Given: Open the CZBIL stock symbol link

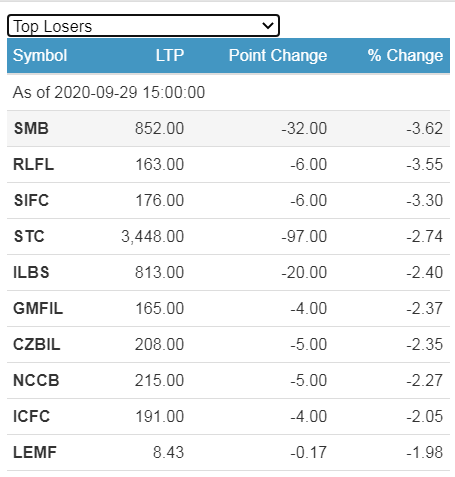Looking at the screenshot, I should [37, 344].
